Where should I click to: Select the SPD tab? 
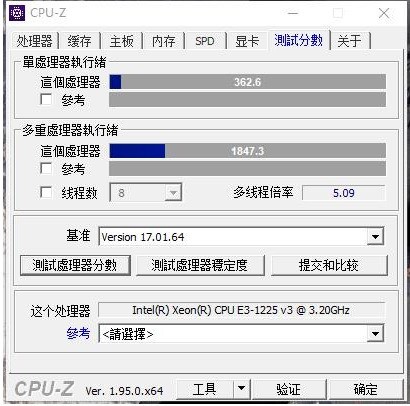[x=205, y=41]
